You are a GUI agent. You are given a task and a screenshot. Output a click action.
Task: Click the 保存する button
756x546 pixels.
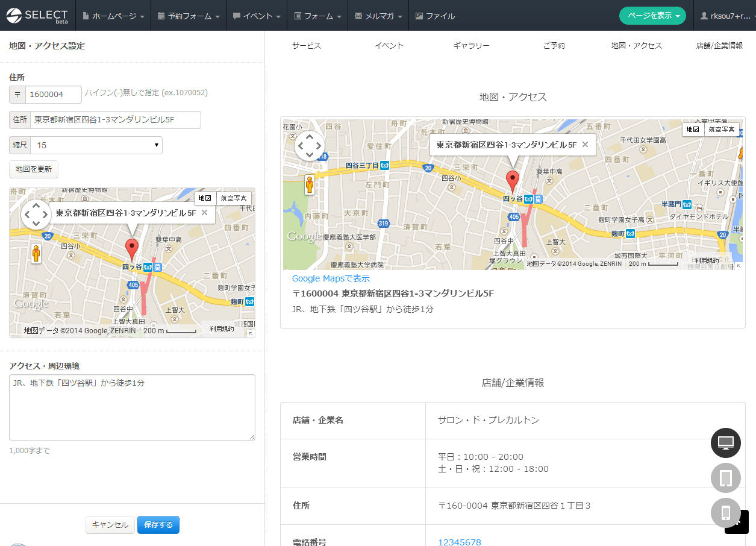tap(158, 525)
